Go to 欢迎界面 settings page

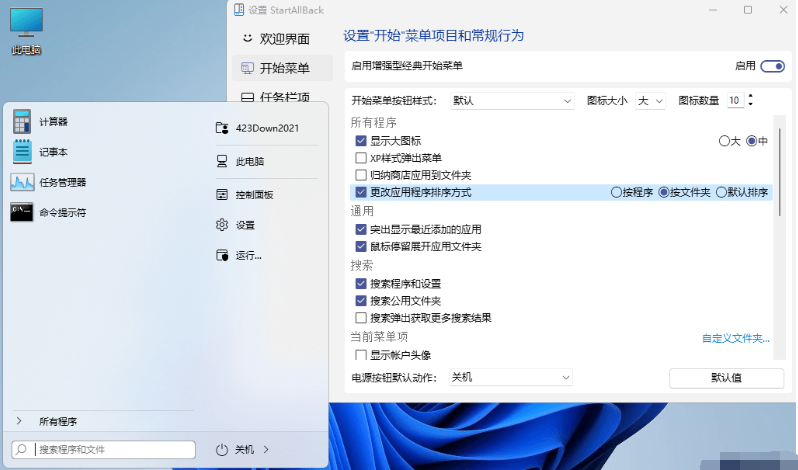point(282,39)
